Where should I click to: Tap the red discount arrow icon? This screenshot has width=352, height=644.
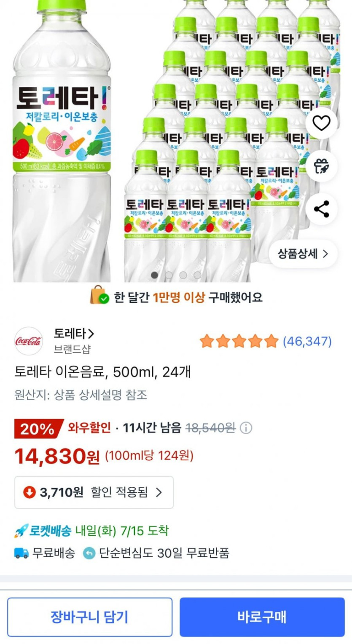coord(29,492)
